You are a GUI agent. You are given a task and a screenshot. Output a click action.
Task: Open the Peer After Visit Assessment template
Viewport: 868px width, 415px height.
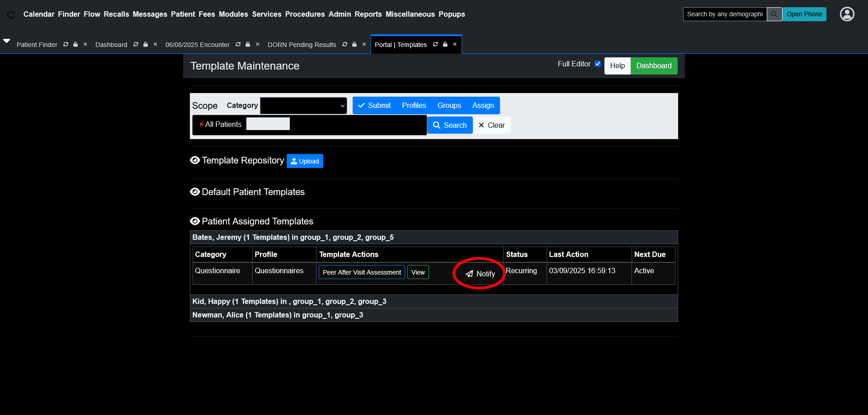(x=362, y=272)
